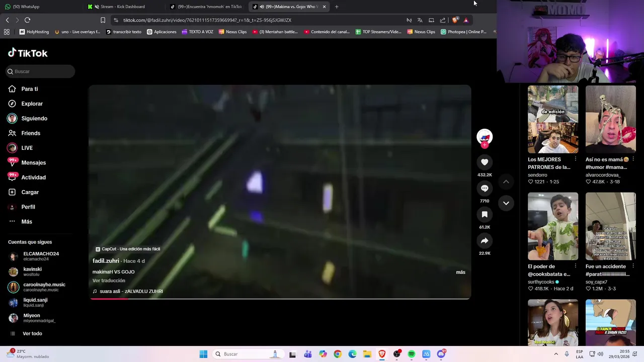Screen dimensions: 644x362
Task: Go to the next video with the down chevron
Action: (x=506, y=203)
